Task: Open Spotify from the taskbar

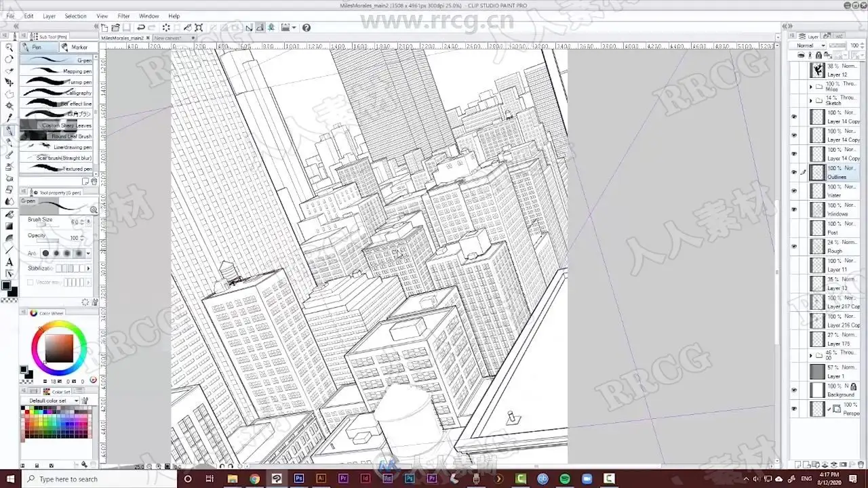Action: [x=565, y=479]
